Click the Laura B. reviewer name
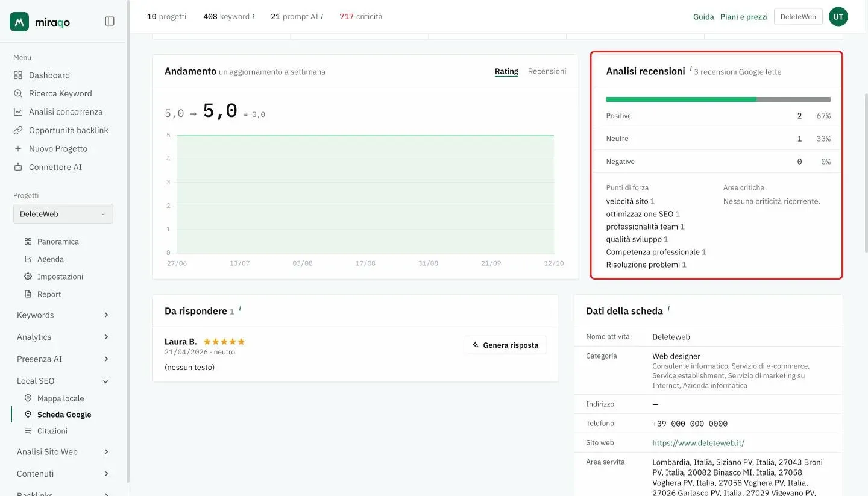The height and width of the screenshot is (496, 868). pyautogui.click(x=181, y=342)
